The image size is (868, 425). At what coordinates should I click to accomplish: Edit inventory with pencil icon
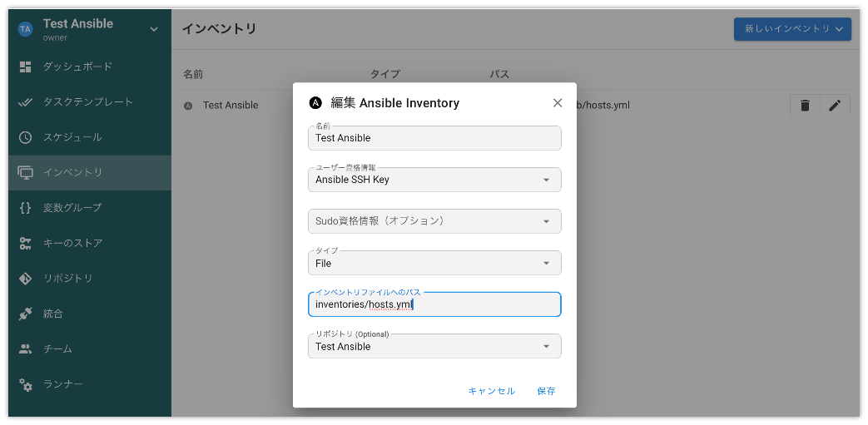[x=835, y=105]
